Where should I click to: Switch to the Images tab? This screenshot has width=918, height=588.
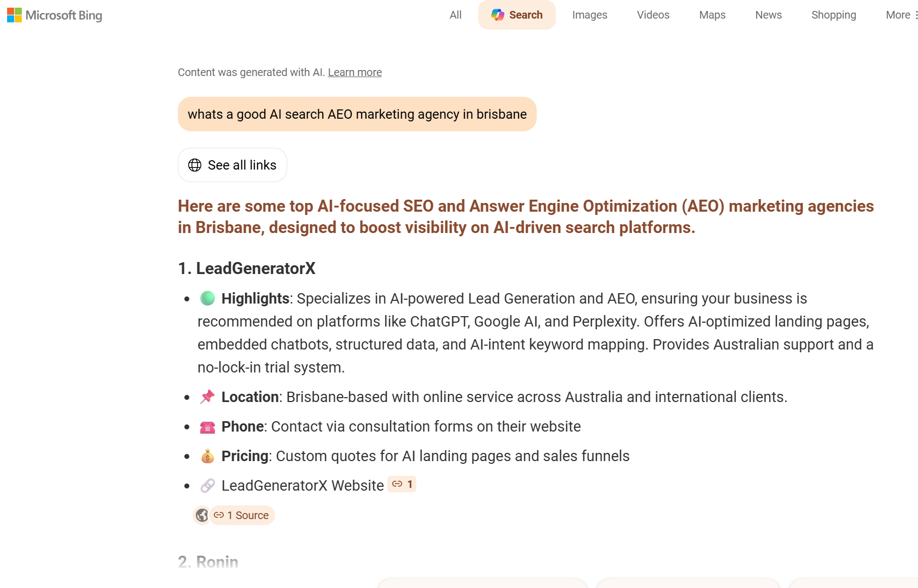point(589,15)
